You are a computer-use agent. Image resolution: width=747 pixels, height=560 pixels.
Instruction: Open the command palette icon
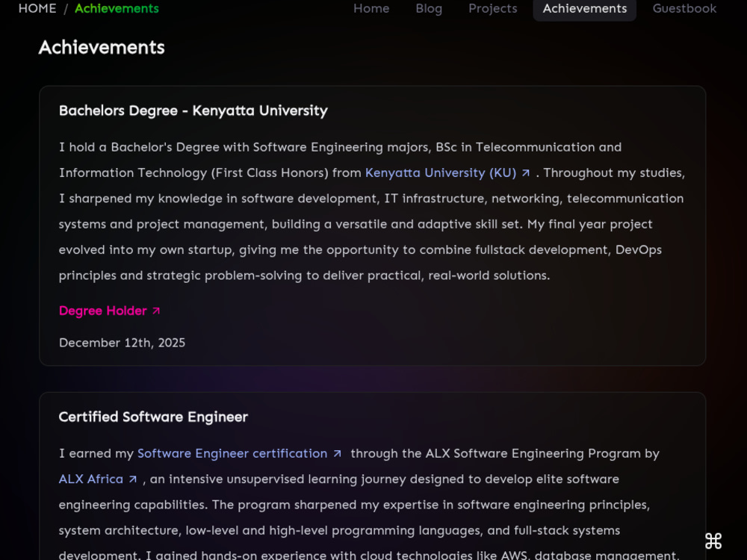pyautogui.click(x=713, y=541)
